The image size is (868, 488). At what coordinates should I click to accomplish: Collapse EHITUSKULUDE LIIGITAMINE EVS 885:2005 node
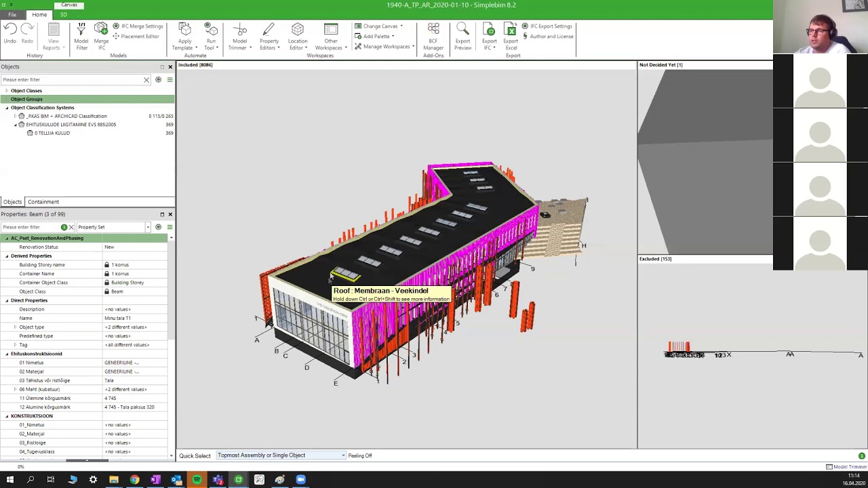15,125
